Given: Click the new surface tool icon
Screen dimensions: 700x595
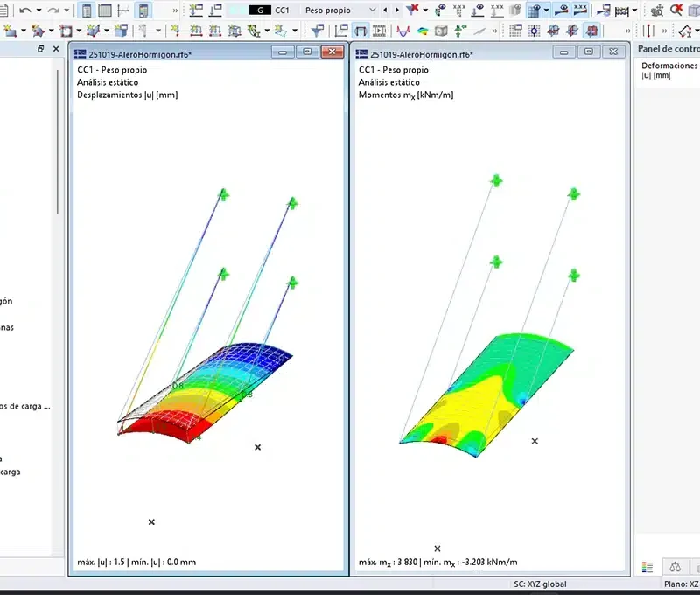Looking at the screenshot, I should [66, 31].
